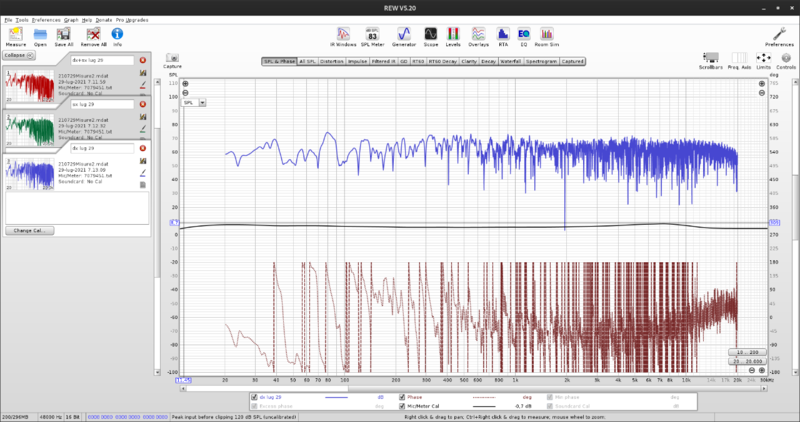Launch the signal Generator

point(404,36)
